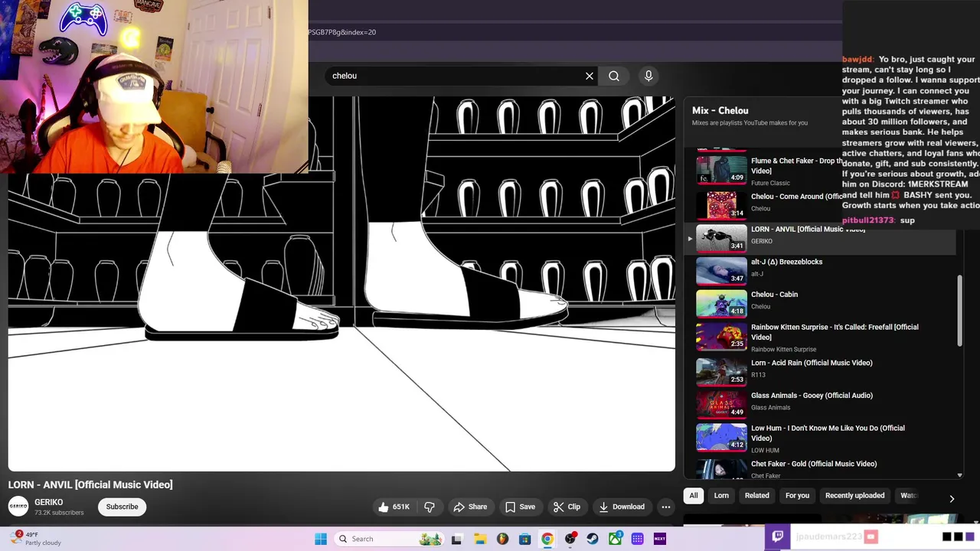Image resolution: width=980 pixels, height=551 pixels.
Task: Open OBS Studio from the taskbar
Action: [x=570, y=539]
